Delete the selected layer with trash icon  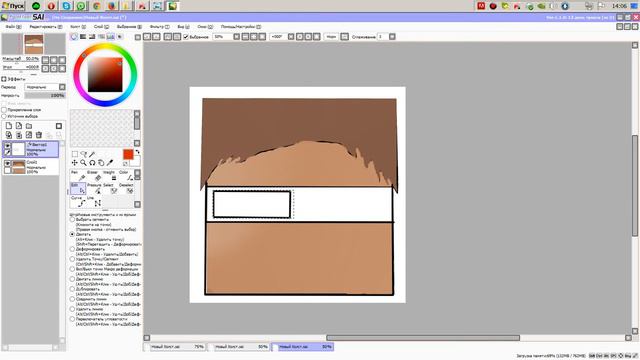coord(39,135)
